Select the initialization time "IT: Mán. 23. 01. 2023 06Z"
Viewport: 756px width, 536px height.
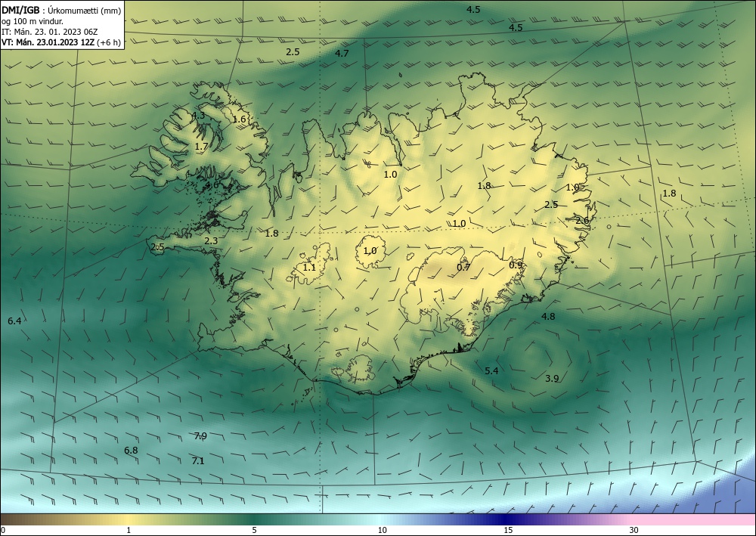click(50, 32)
